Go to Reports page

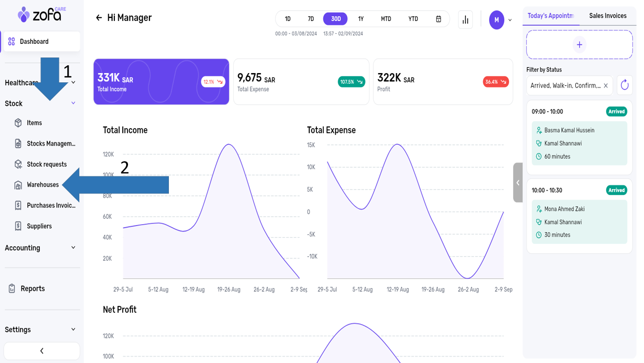[x=33, y=288]
